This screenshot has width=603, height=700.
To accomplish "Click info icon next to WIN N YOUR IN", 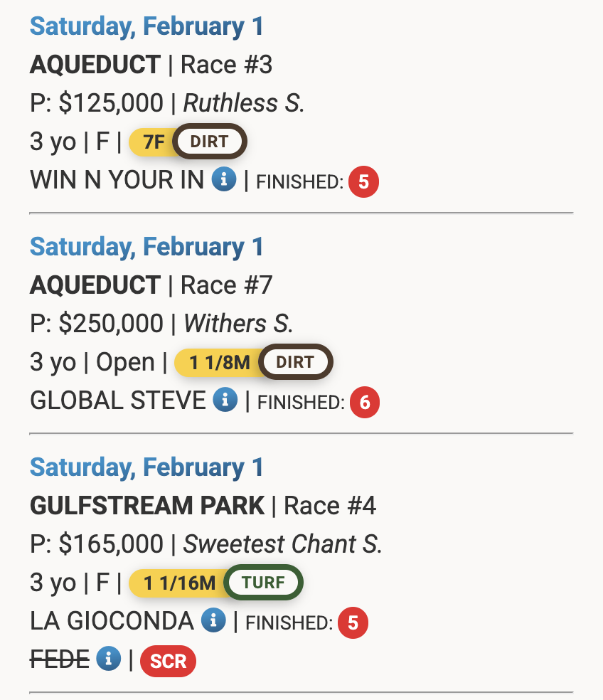I will 223,180.
